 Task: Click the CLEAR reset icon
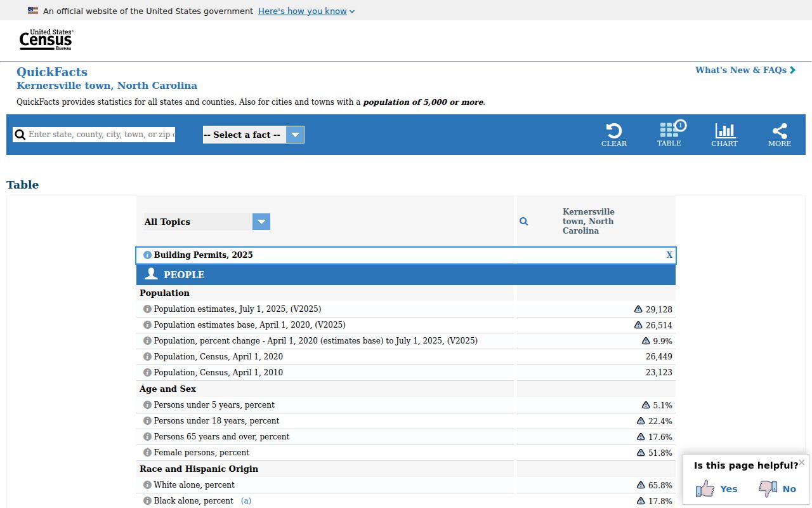click(613, 135)
